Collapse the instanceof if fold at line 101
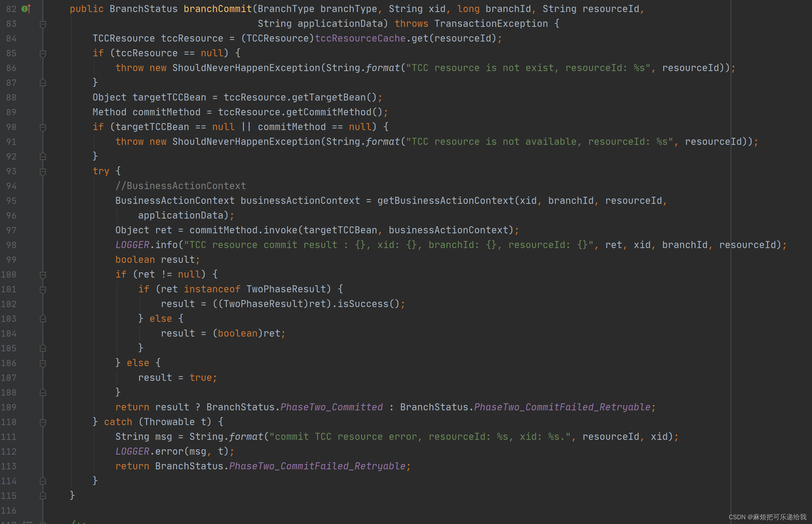 pyautogui.click(x=43, y=290)
